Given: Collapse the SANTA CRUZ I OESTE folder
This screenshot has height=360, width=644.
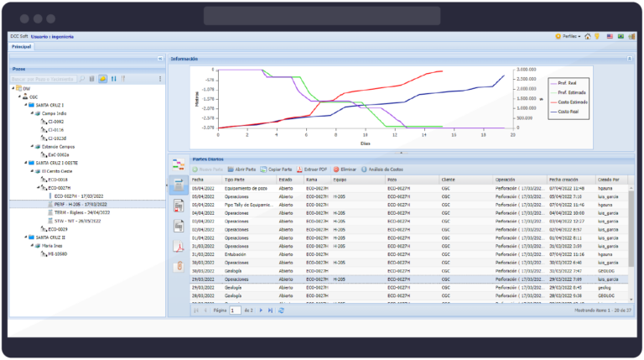Looking at the screenshot, I should [x=25, y=163].
